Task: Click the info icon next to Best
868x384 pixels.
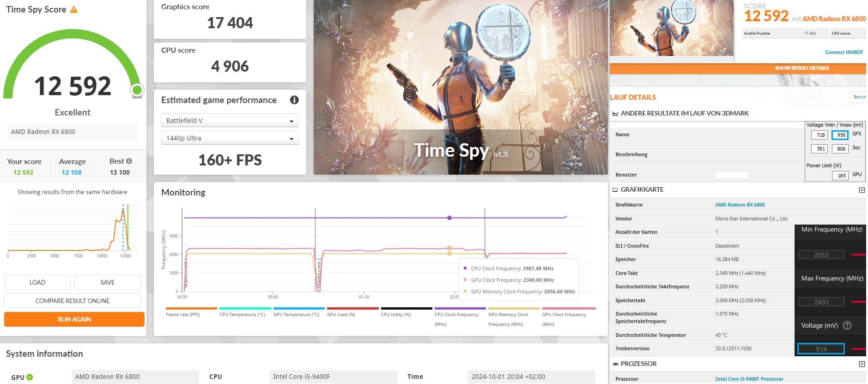Action: (129, 161)
